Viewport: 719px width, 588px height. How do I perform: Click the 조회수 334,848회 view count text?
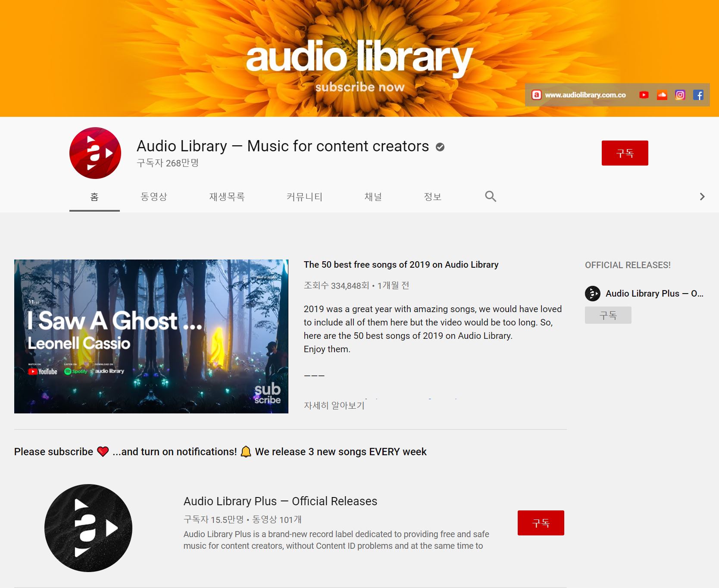(x=336, y=286)
